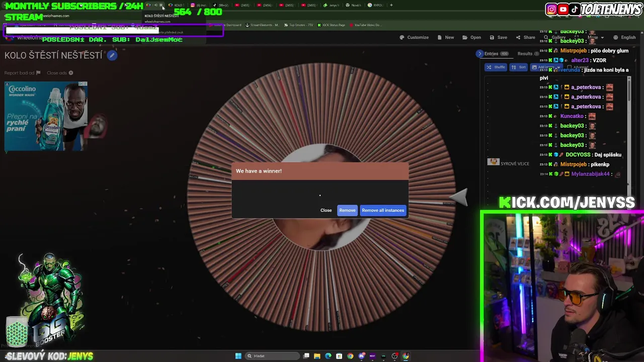The image size is (644, 362).
Task: Switch to the RYPOU browser tab
Action: point(376,5)
